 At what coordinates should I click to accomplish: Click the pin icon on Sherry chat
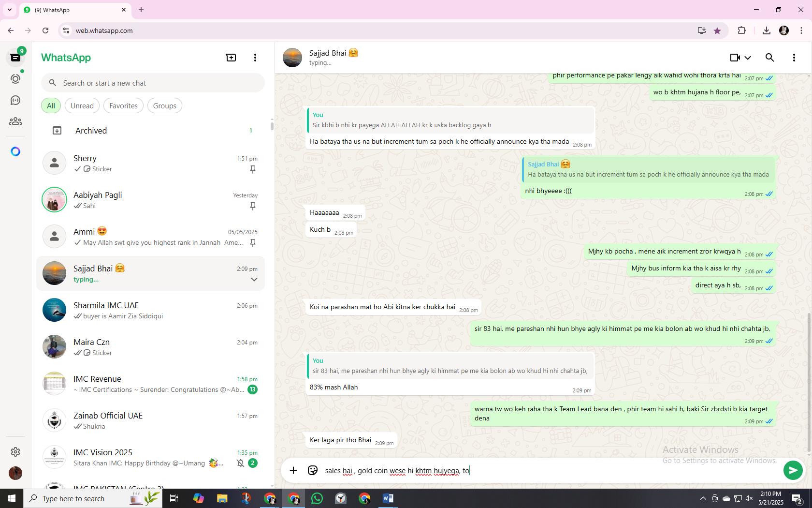point(252,169)
